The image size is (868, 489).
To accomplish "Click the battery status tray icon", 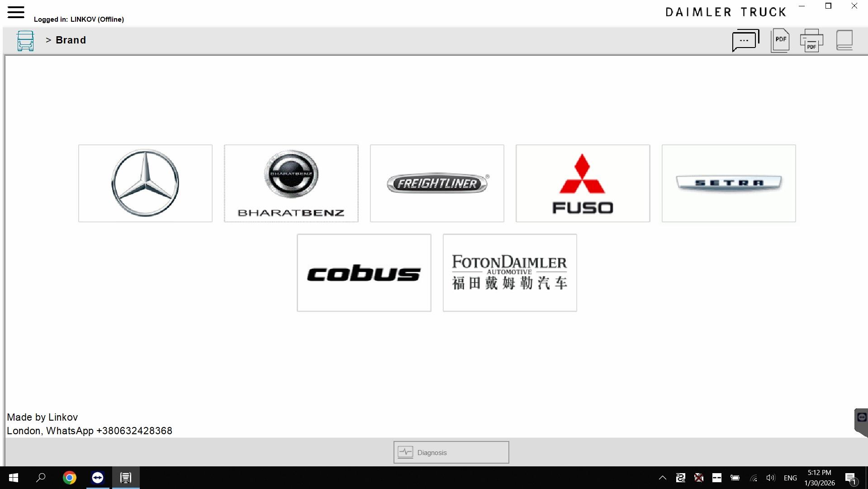I will coord(735,478).
